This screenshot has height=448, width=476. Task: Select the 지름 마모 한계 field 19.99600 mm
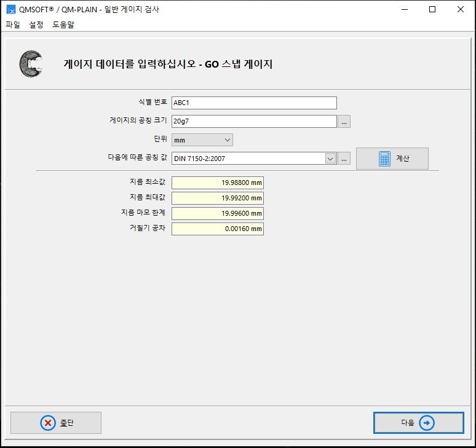pyautogui.click(x=218, y=213)
